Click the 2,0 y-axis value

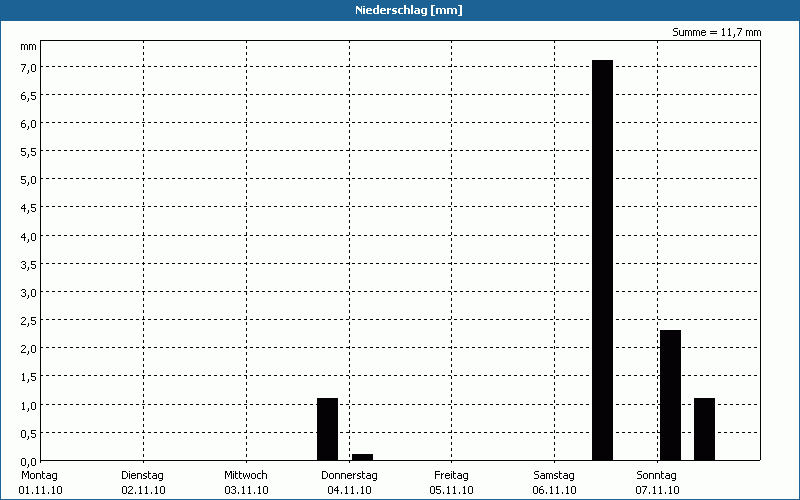point(28,349)
